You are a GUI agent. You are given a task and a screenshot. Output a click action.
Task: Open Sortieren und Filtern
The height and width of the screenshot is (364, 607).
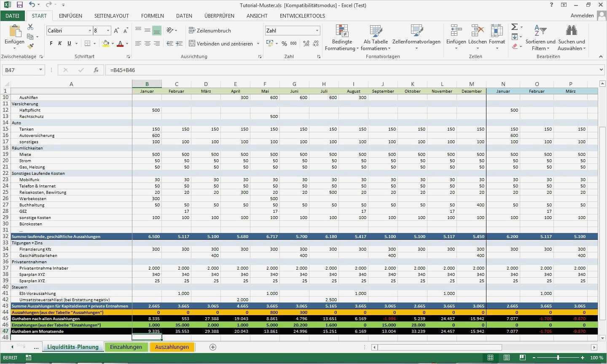click(540, 37)
